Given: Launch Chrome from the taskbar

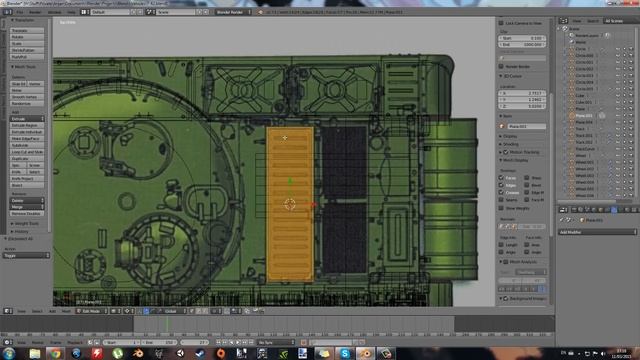Looking at the screenshot, I should click(56, 353).
